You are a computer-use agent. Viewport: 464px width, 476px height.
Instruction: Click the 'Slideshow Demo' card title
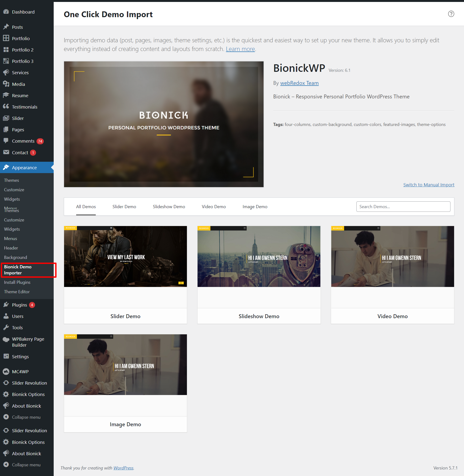259,316
